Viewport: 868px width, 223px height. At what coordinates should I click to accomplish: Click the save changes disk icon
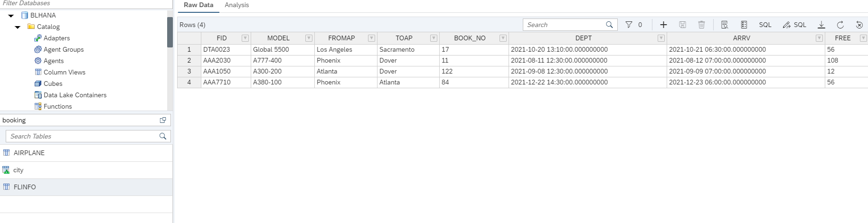tap(682, 25)
